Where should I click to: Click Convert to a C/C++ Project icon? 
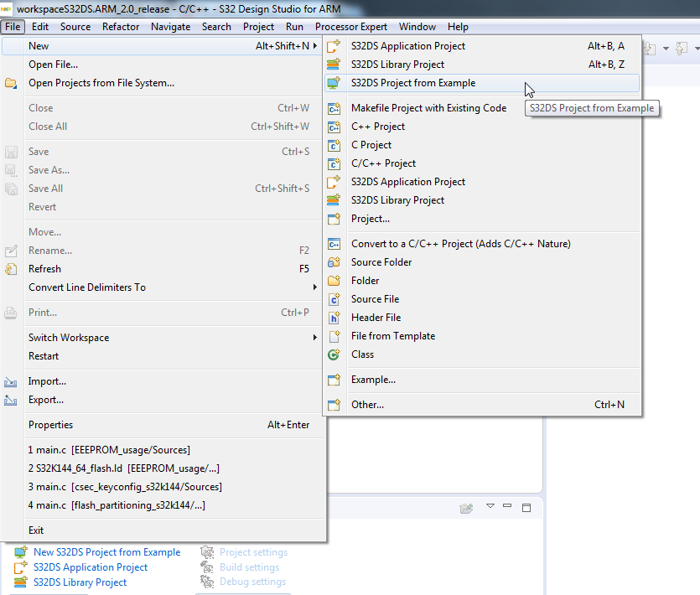tap(334, 244)
